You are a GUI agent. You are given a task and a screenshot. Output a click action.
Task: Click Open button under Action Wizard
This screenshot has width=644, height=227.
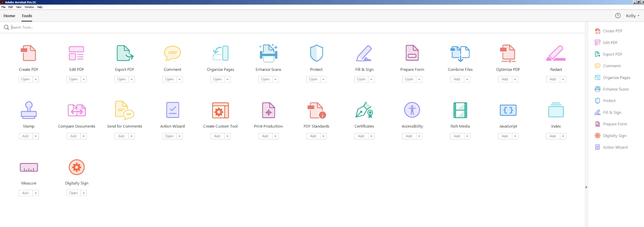(169, 136)
